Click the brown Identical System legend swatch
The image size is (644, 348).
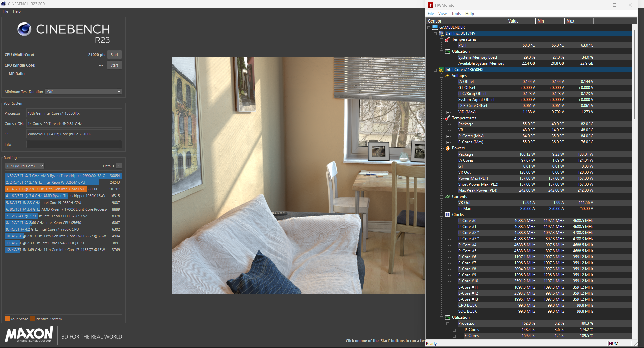[x=32, y=319]
